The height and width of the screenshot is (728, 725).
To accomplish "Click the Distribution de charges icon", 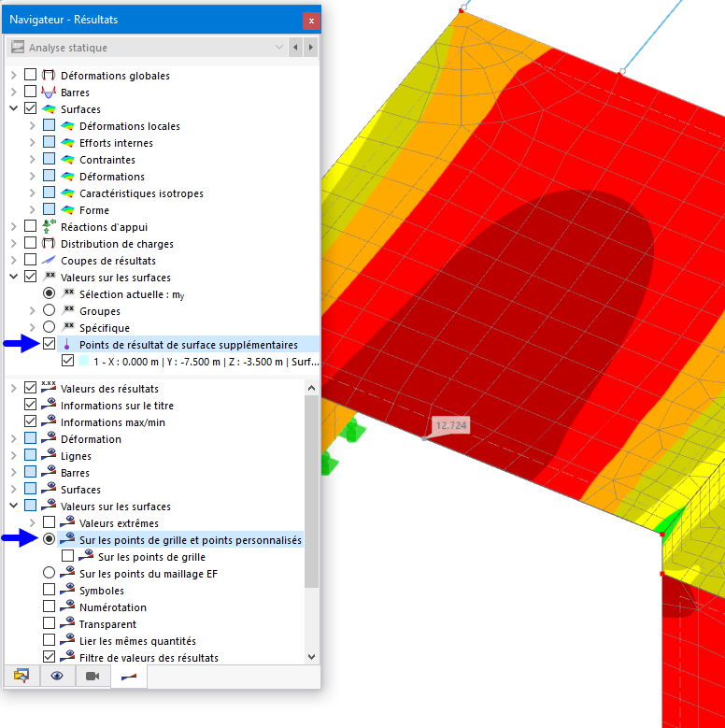I will tap(49, 243).
